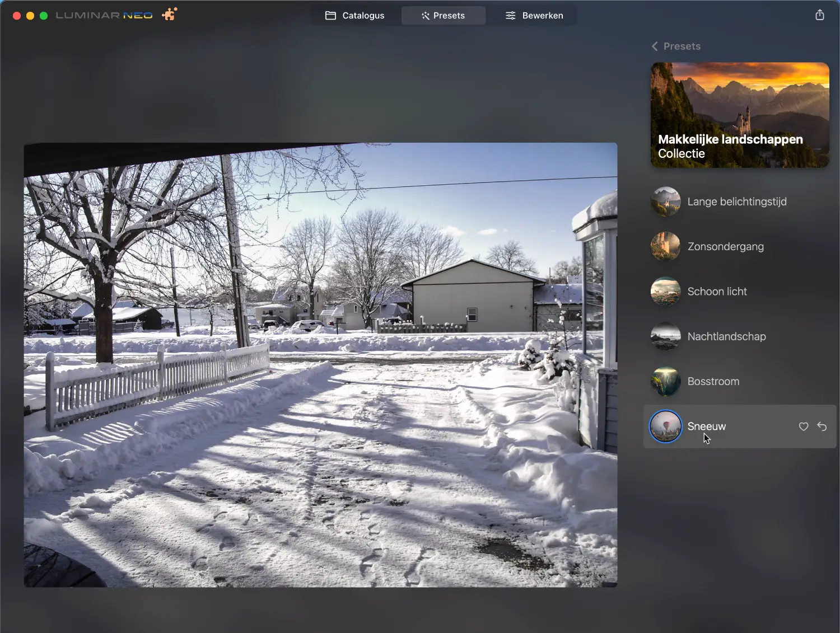Screen dimensions: 840x633
Task: Apply the Nachtlandschap preset
Action: click(740, 336)
